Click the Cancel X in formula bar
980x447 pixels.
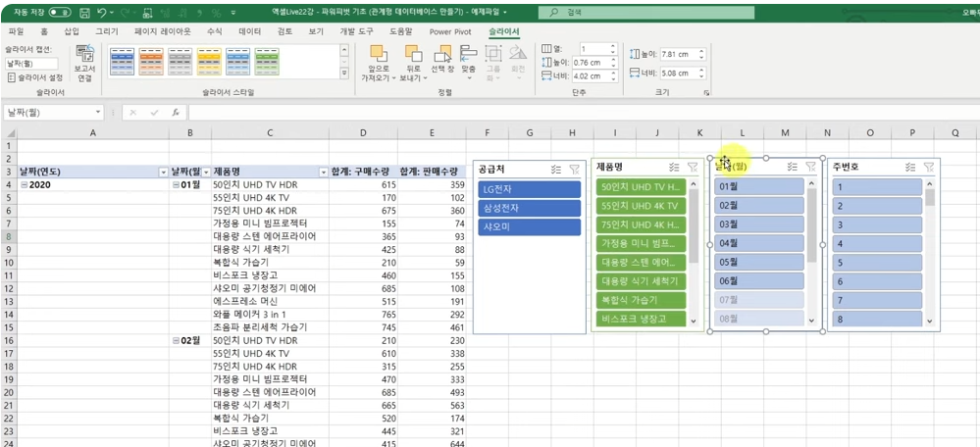tap(133, 113)
